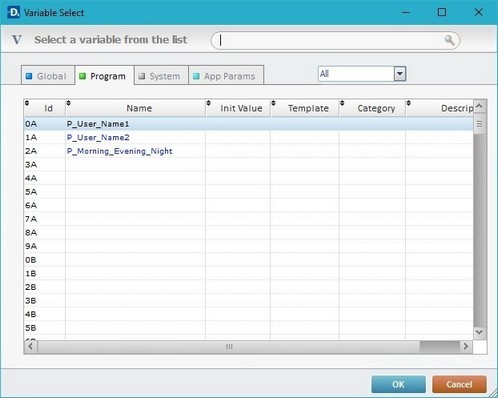Sort by the Category column header
This screenshot has width=498, height=398.
tap(372, 108)
